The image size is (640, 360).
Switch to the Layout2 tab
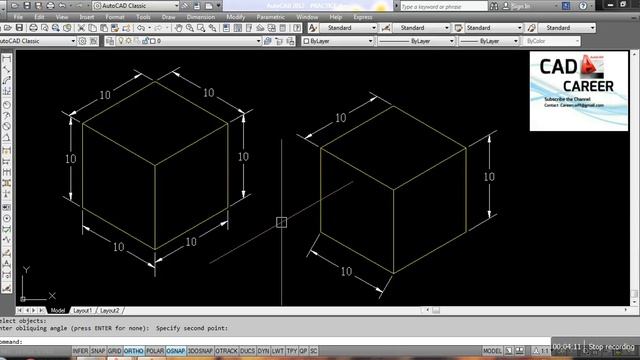point(109,311)
